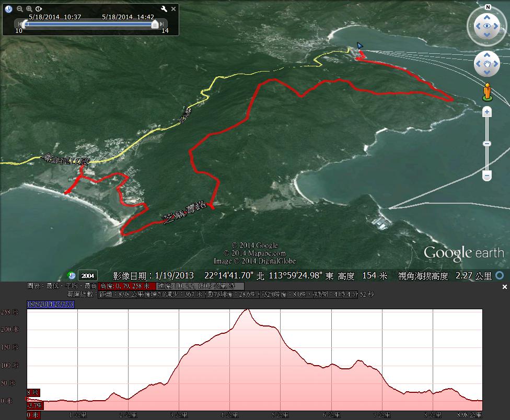Viewport: 510px width, 420px height.
Task: Grab the right time slider thumb
Action: point(155,24)
